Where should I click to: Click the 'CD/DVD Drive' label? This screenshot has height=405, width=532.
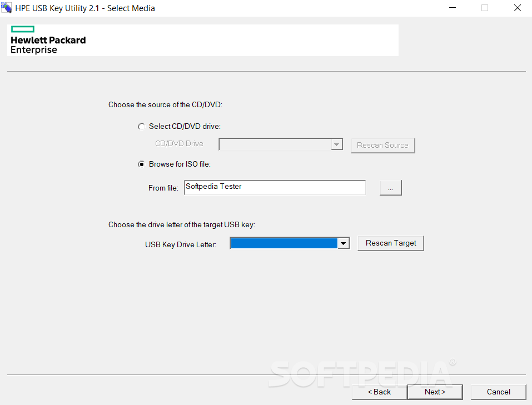[x=179, y=144]
